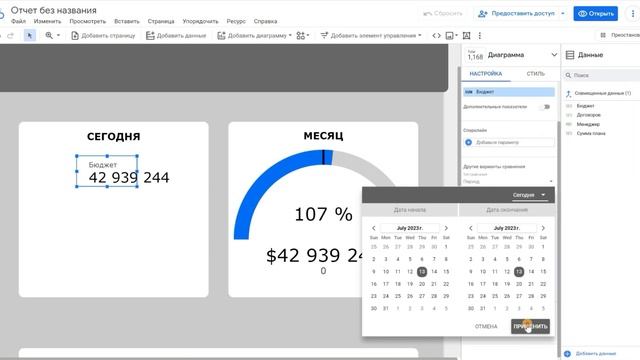The height and width of the screenshot is (360, 640).
Task: Open the Справка menu
Action: point(265,21)
